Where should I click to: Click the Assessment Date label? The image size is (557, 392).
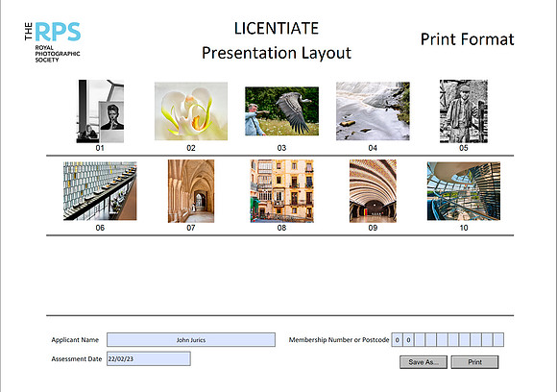click(x=77, y=359)
